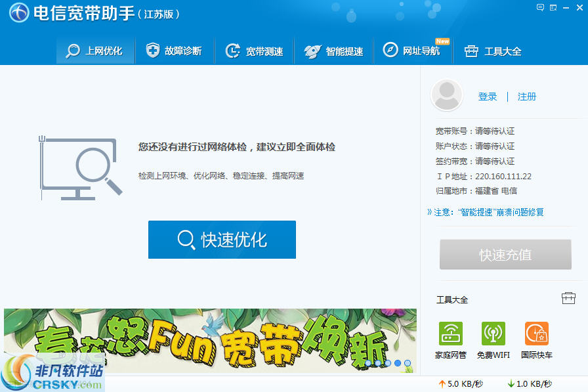Open the 上网优化 tab
588x392 pixels.
coord(95,51)
